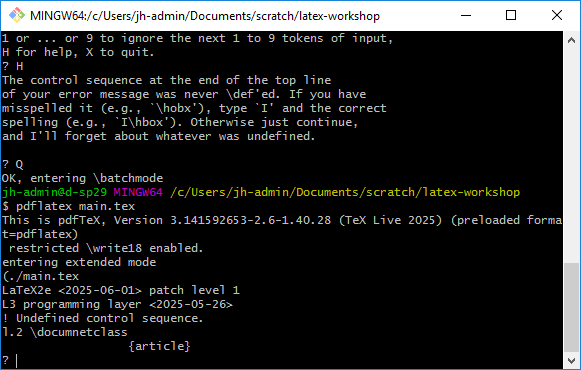Click the final '?' prompt cursor line
581x370 pixels.
point(10,360)
